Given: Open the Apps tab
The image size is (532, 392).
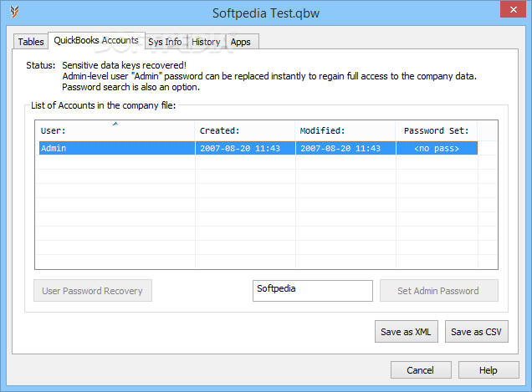Looking at the screenshot, I should (241, 42).
